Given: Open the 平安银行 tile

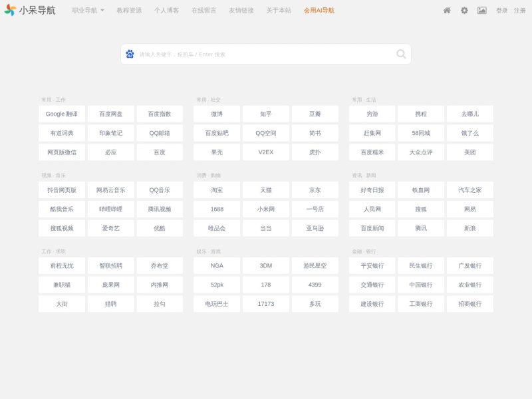Looking at the screenshot, I should pos(372,265).
